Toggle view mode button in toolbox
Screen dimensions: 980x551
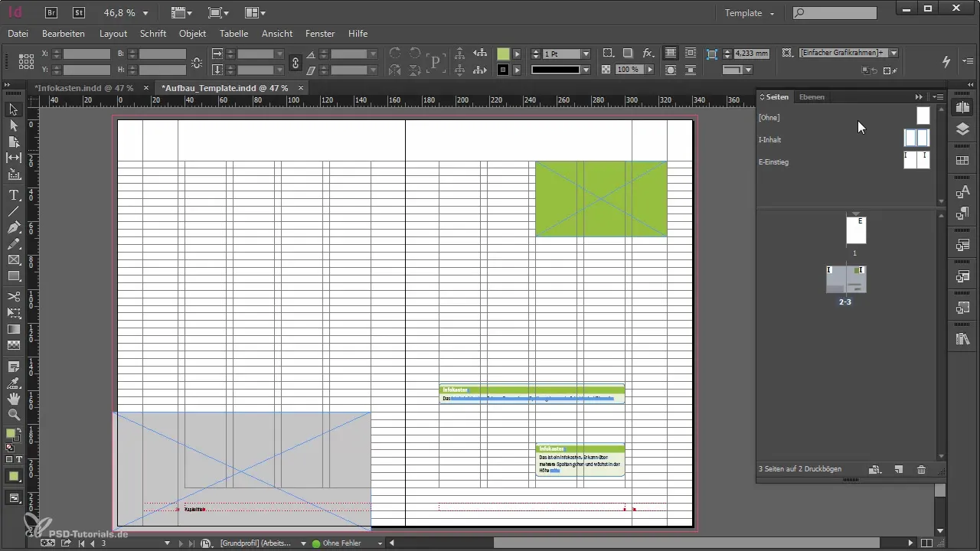pyautogui.click(x=14, y=498)
